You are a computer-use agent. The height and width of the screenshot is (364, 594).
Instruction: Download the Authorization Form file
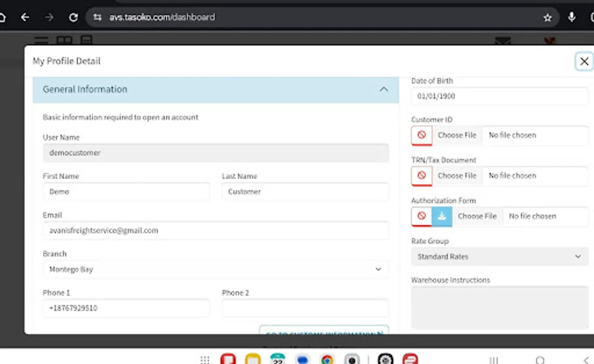point(442,216)
